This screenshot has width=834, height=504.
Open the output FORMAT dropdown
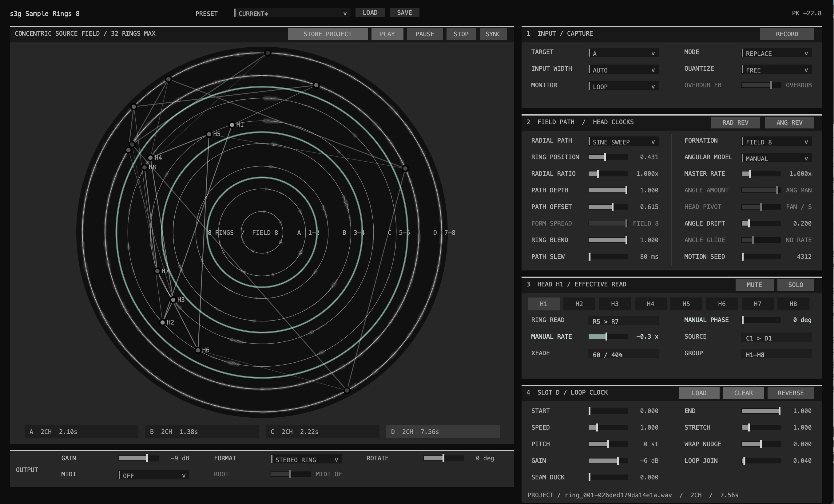click(306, 459)
